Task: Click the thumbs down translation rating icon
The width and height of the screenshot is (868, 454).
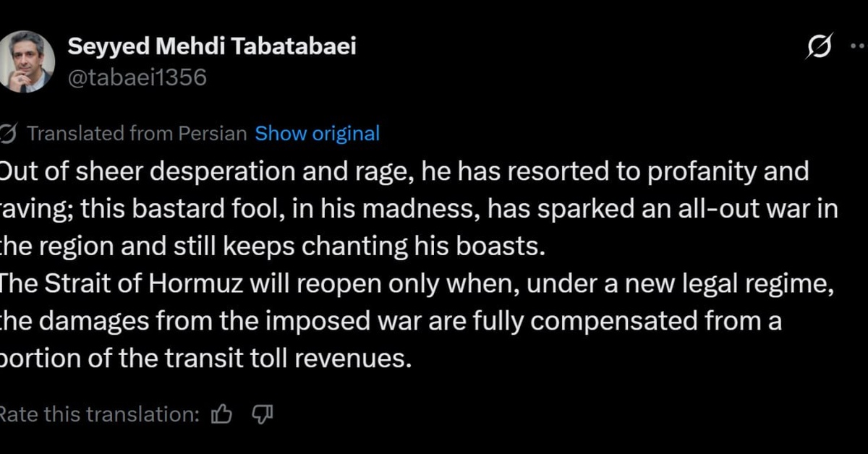Action: pos(261,414)
